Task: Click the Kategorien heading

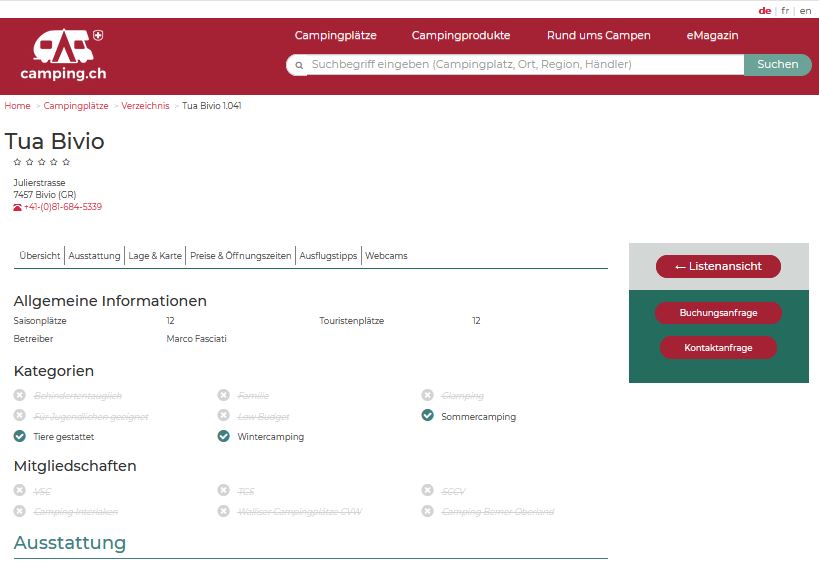Action: click(x=54, y=371)
